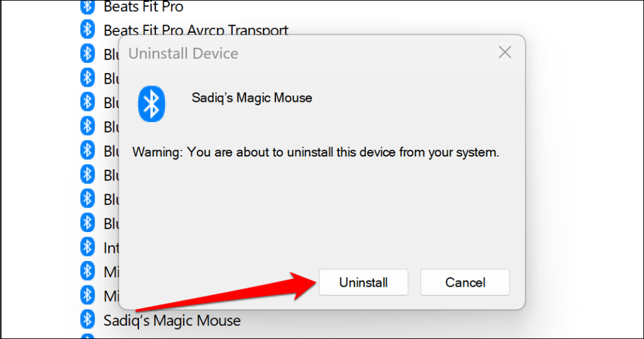Viewport: 644px width, 339px height.
Task: Click the Uninstall Device dialog title
Action: 183,53
